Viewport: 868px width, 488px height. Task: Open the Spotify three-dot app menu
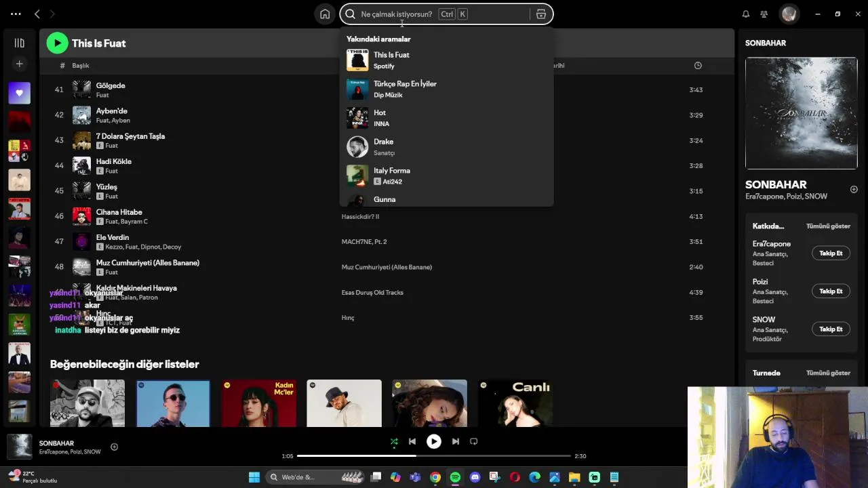(16, 14)
